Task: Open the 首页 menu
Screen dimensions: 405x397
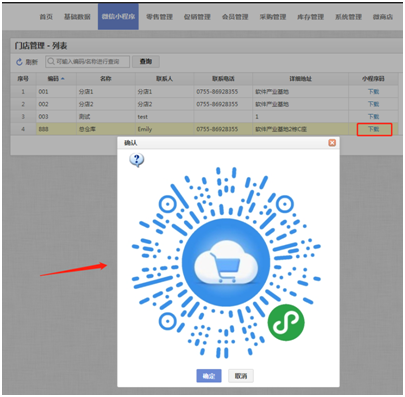Action: tap(46, 17)
